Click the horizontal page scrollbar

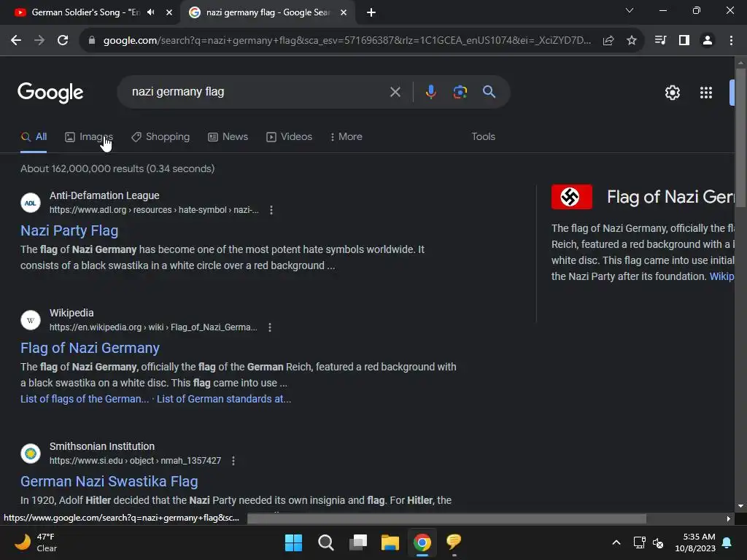coord(447,518)
